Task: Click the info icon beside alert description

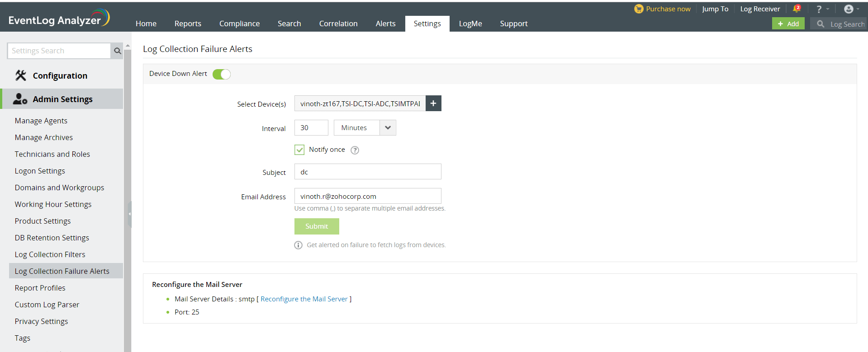Action: tap(299, 245)
